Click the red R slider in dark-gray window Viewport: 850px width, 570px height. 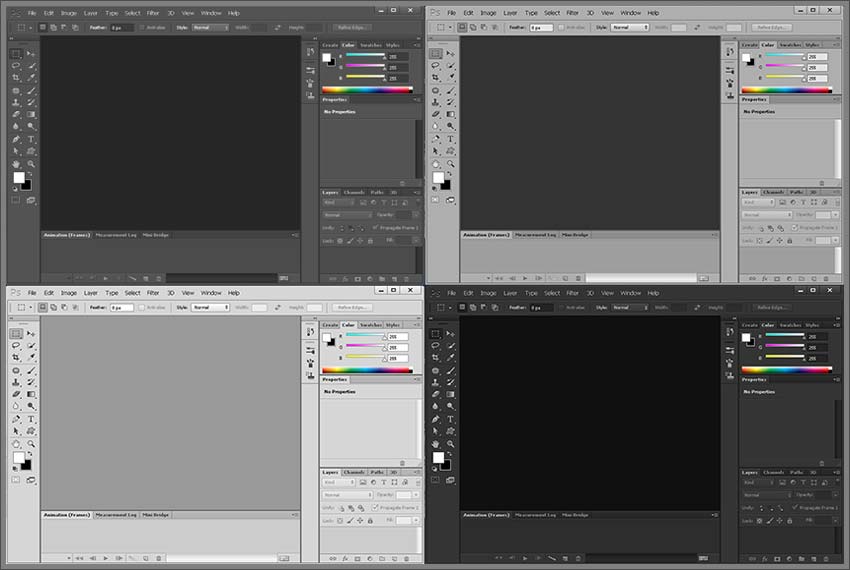[x=365, y=55]
